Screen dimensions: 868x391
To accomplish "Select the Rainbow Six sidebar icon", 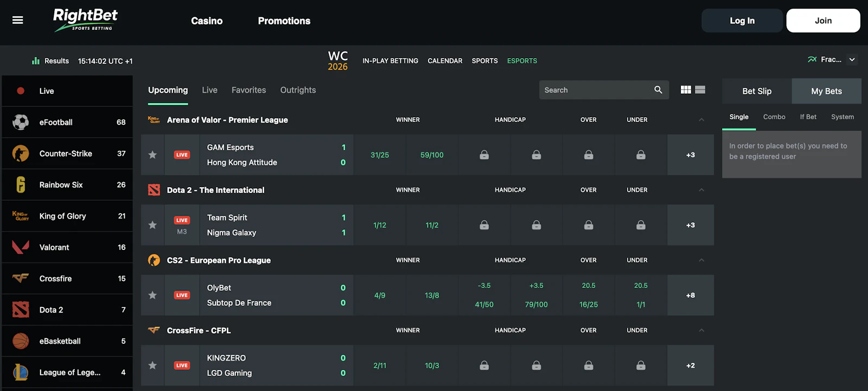I will click(21, 185).
